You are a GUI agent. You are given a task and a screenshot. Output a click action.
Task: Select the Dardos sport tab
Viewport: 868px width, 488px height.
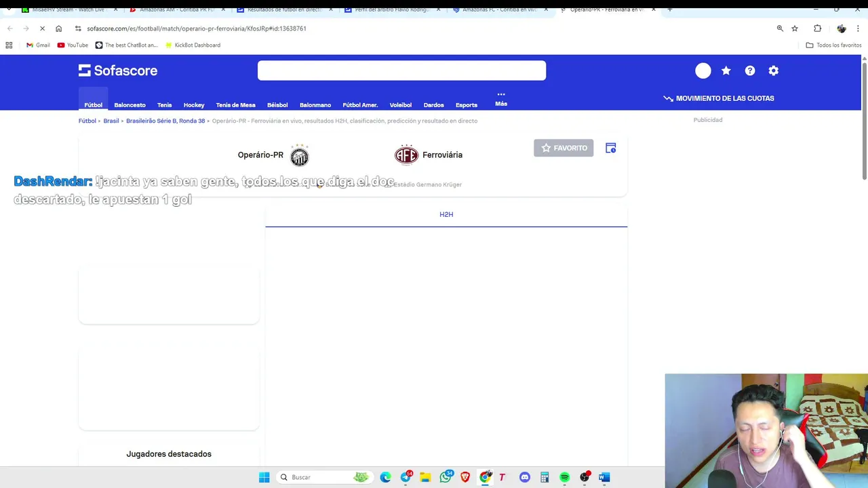pos(433,105)
